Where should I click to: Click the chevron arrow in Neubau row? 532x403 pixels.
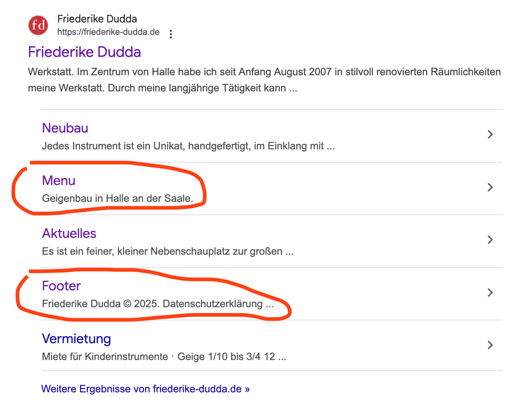490,134
